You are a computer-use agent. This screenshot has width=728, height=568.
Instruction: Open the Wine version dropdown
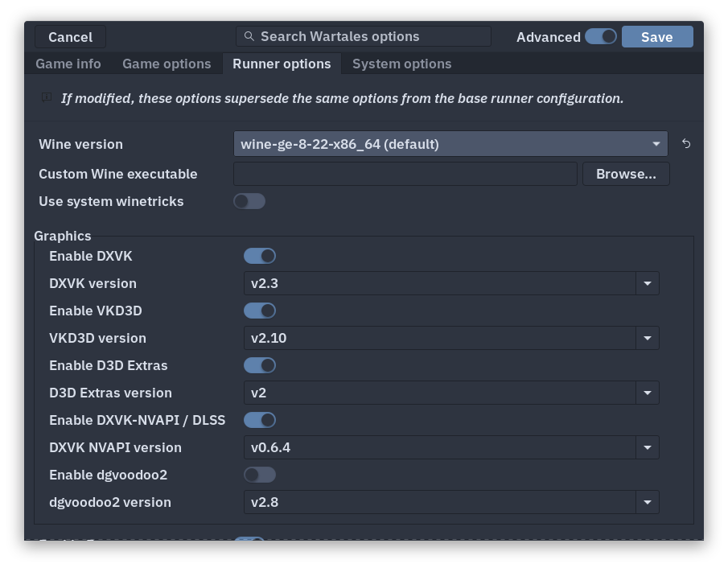[450, 144]
